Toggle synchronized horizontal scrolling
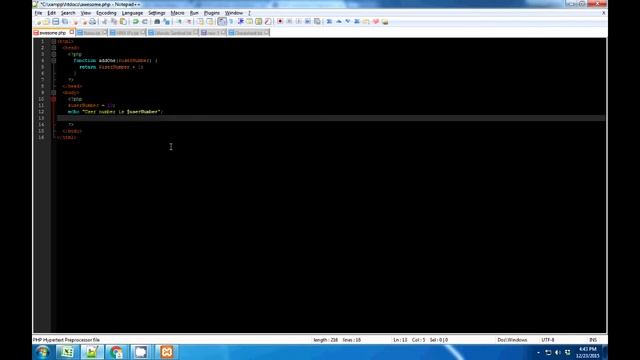The image size is (640, 360). (210, 22)
